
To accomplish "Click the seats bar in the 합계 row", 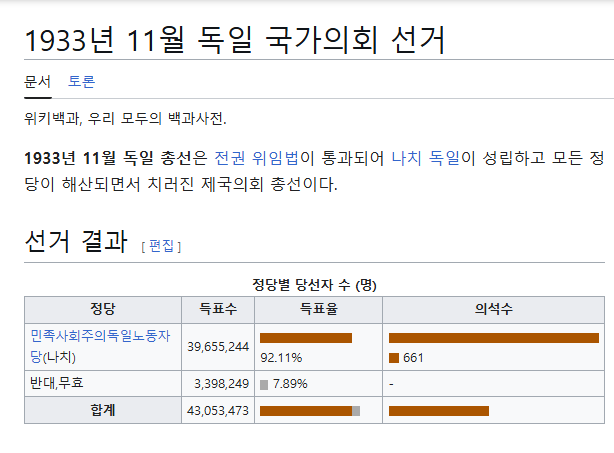I will click(438, 410).
